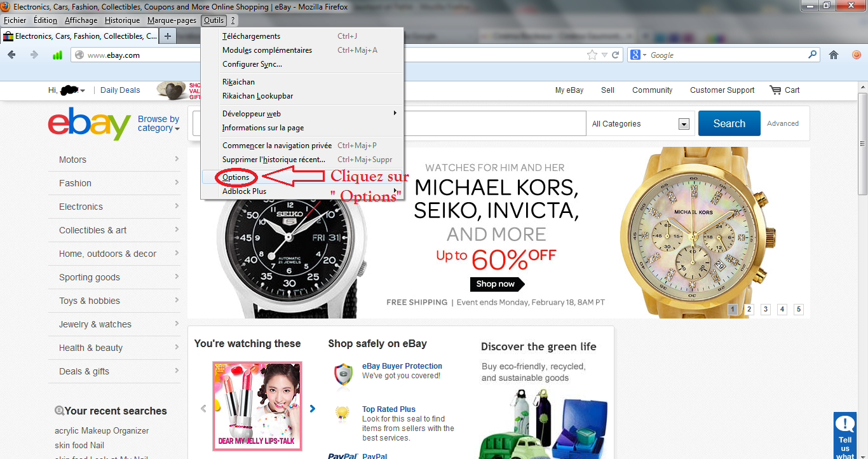The width and height of the screenshot is (868, 459).
Task: Open the Marque-pages menu
Action: 172,20
